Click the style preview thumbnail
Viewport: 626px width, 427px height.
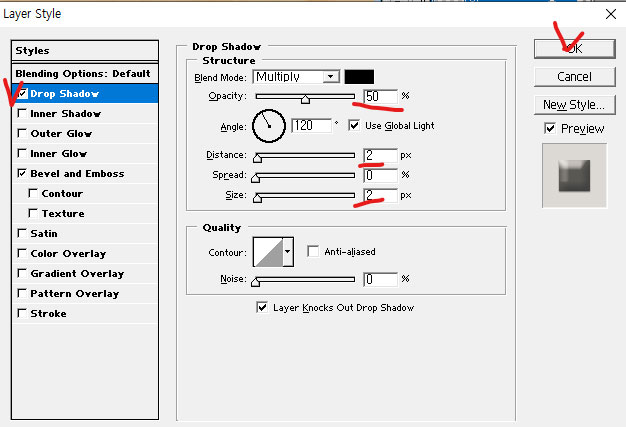[x=574, y=176]
